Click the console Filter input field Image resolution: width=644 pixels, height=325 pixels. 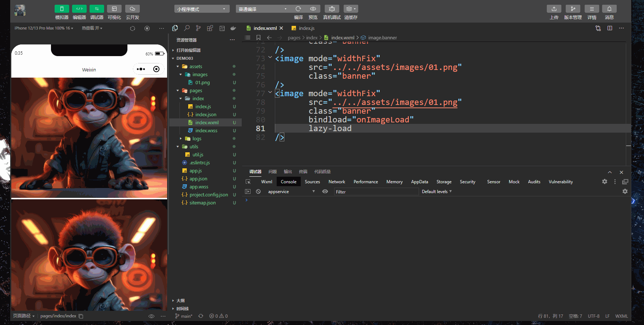pyautogui.click(x=376, y=192)
